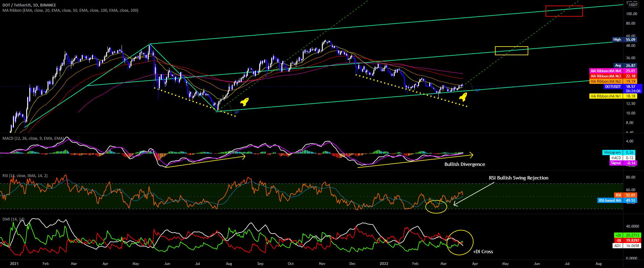Select the RSI 52.01 value label
This screenshot has width=644, height=268.
click(x=625, y=195)
